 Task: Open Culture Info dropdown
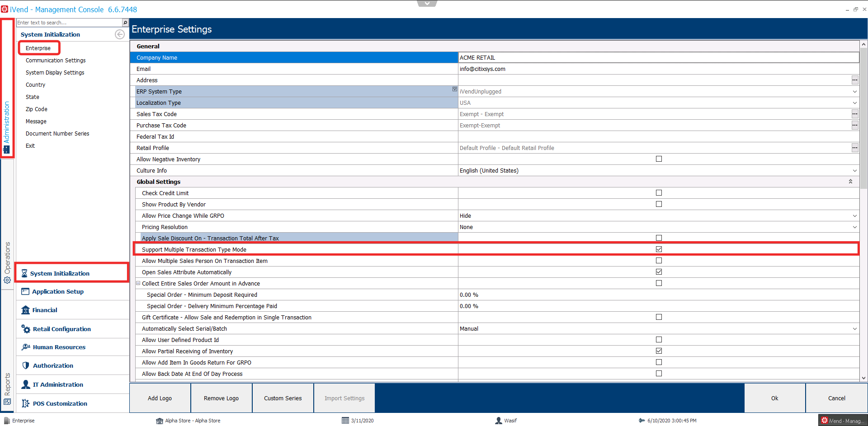(854, 170)
